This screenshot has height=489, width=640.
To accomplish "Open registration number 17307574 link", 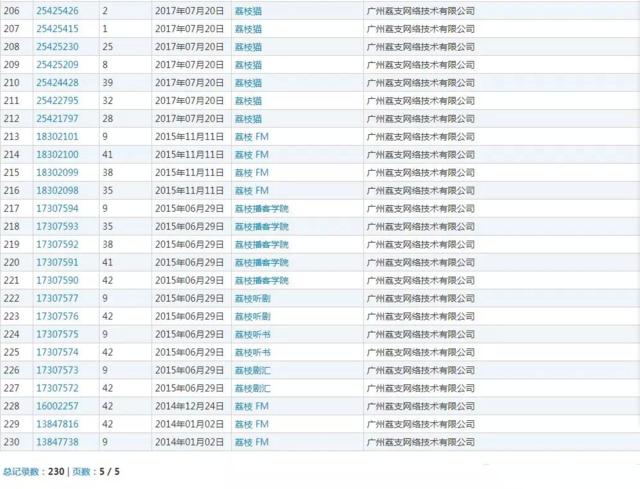I will point(58,352).
